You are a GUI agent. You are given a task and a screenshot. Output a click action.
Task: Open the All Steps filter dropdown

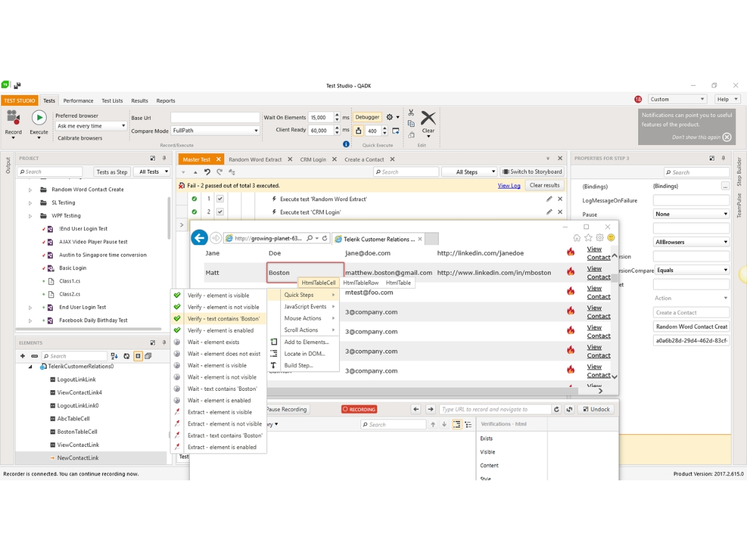(x=471, y=172)
